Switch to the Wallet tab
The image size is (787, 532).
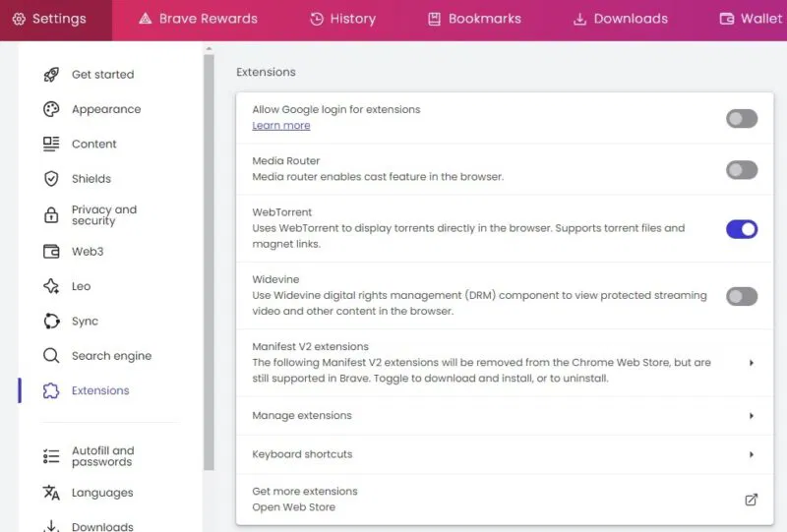(x=752, y=19)
